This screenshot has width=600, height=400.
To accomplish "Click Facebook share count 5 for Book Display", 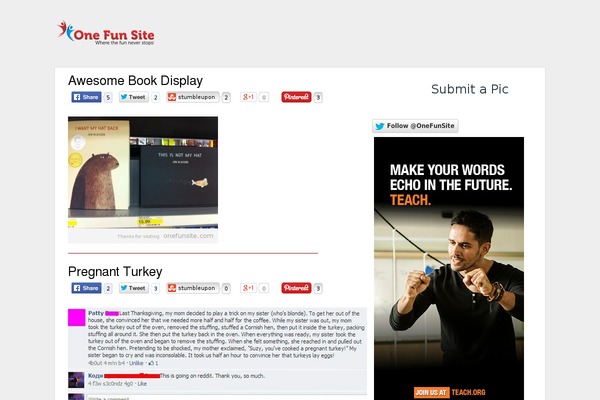I will point(108,98).
